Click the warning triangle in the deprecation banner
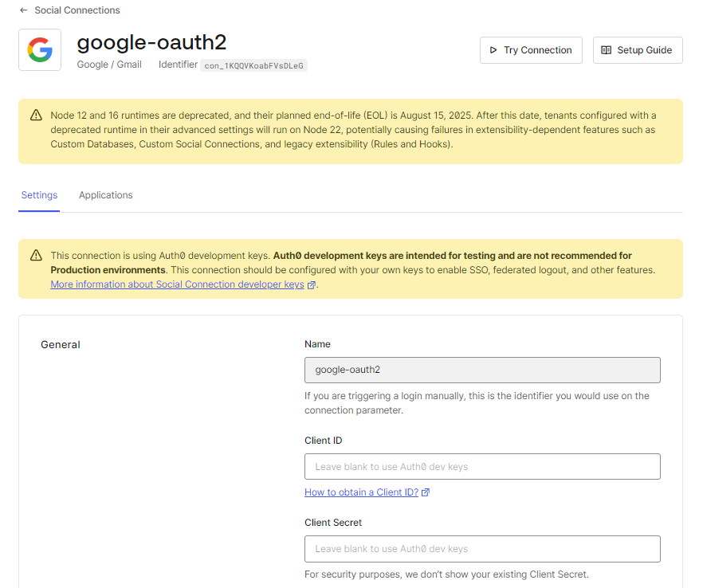 [36, 114]
